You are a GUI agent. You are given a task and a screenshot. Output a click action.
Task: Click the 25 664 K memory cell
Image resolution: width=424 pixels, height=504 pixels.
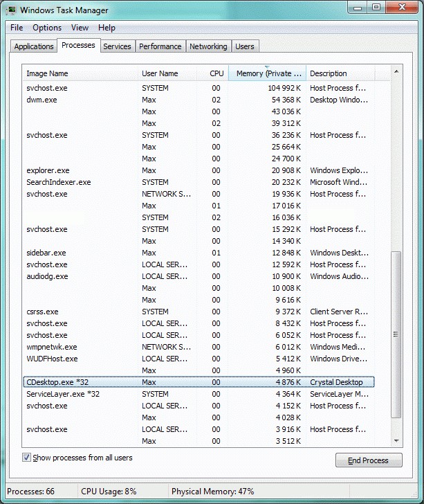click(286, 147)
